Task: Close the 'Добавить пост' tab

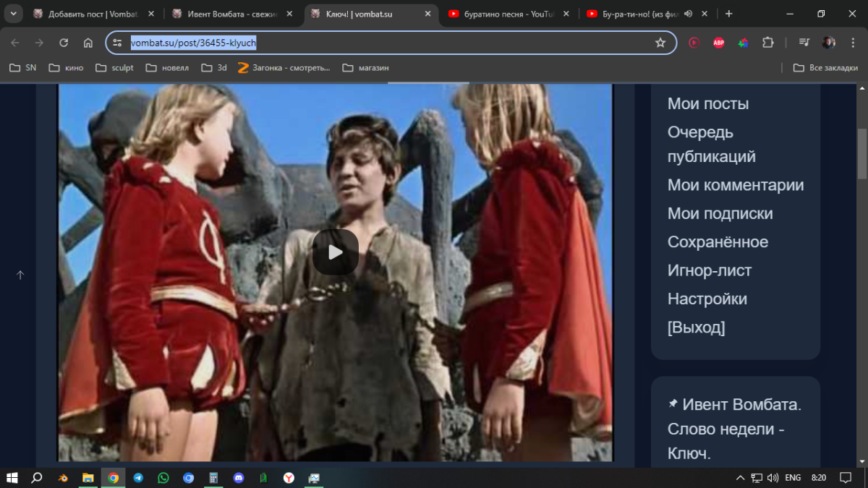Action: click(150, 14)
